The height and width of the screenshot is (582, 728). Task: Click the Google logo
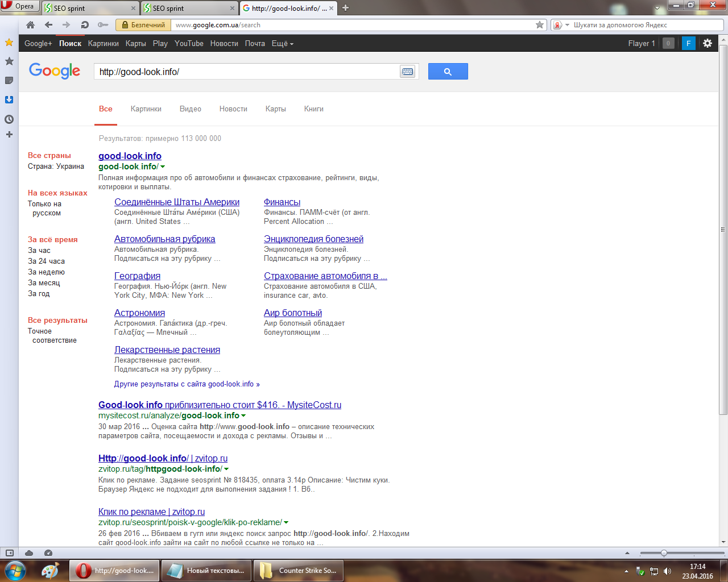click(x=55, y=71)
